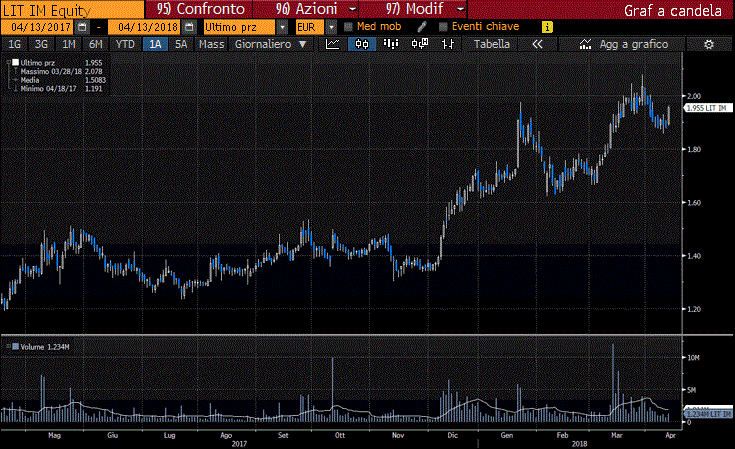Collapse panel with double left arrows
This screenshot has width=735, height=449.
(x=538, y=45)
